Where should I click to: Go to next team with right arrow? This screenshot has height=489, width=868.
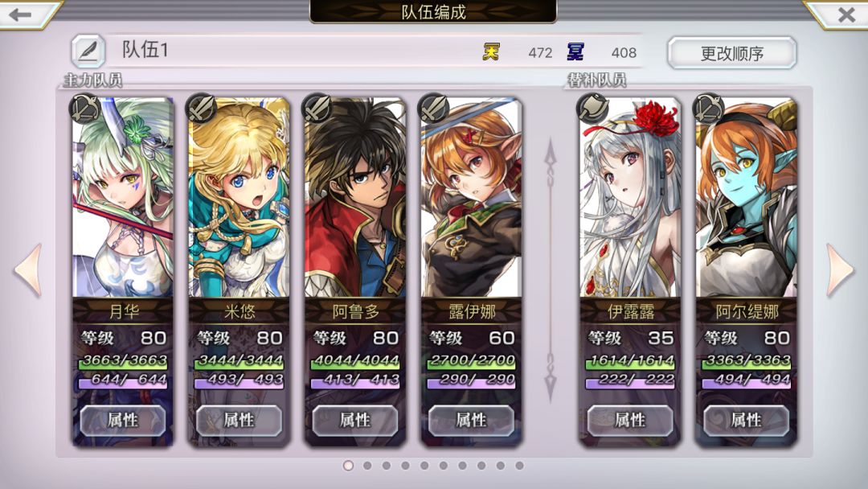pos(840,269)
